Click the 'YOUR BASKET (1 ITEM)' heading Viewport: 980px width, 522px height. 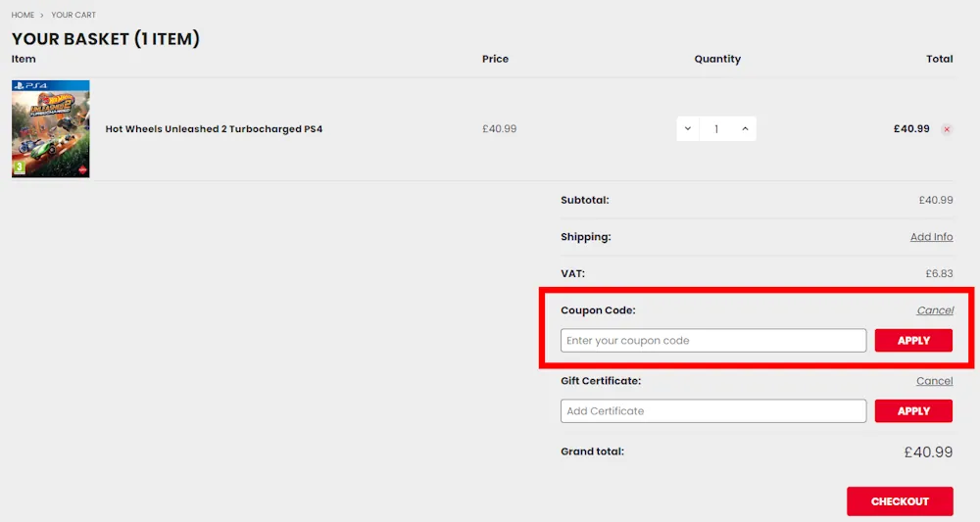106,39
